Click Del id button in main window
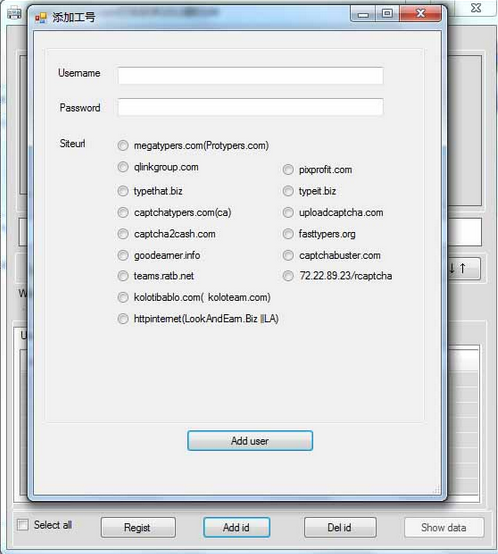 [x=340, y=528]
